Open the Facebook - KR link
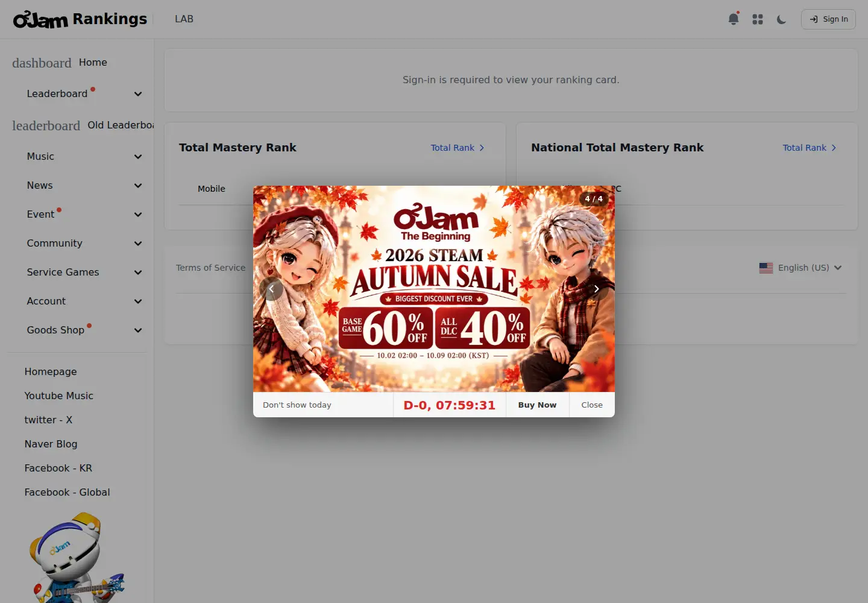 pos(58,468)
